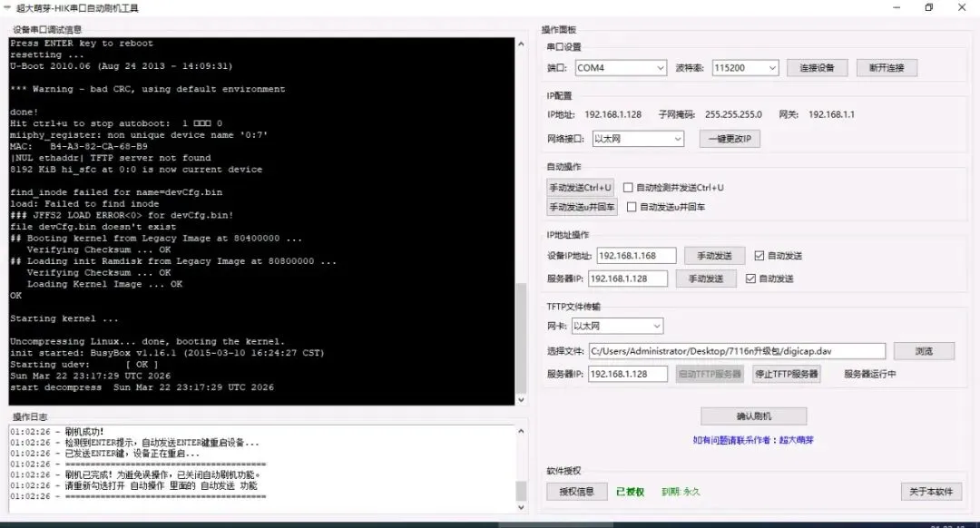Viewport: 980px width, 528px height.
Task: Click the 断开连接 disconnect button
Action: point(887,67)
